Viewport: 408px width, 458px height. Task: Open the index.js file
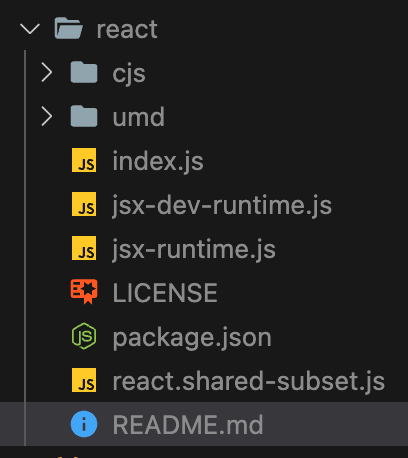[x=158, y=162]
